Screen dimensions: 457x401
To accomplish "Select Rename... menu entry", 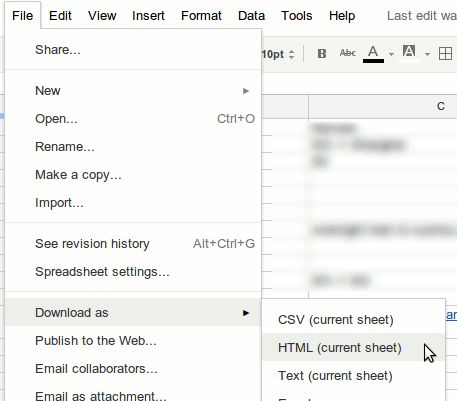I will pyautogui.click(x=133, y=147).
